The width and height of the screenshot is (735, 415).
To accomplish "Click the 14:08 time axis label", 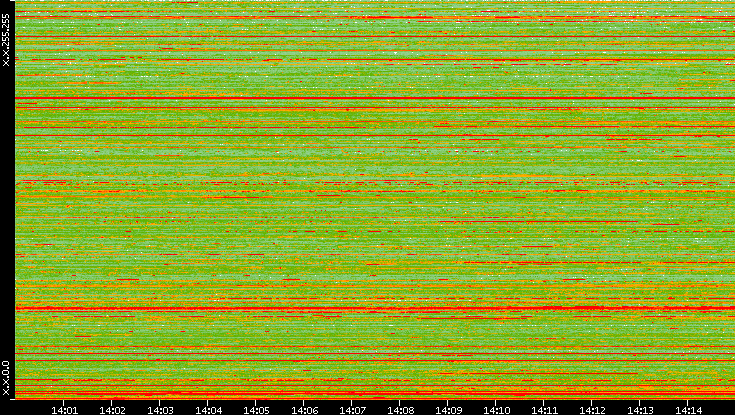I will click(x=401, y=410).
